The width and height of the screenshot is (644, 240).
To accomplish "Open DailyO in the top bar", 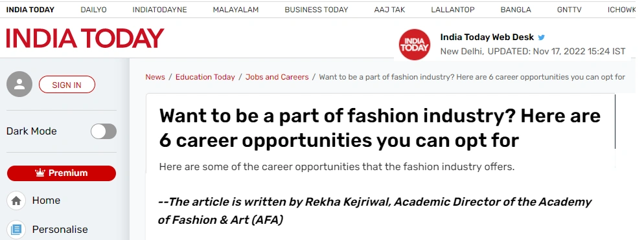I will point(94,10).
